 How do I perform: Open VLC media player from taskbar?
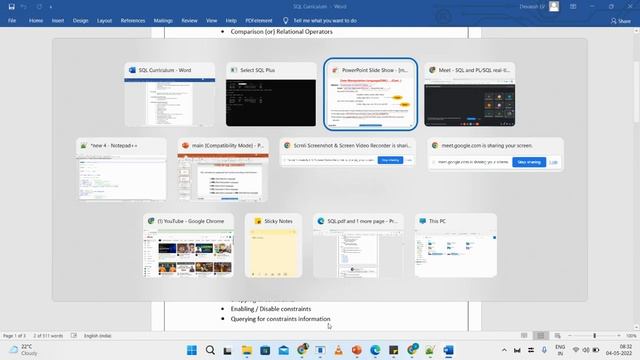(x=338, y=350)
